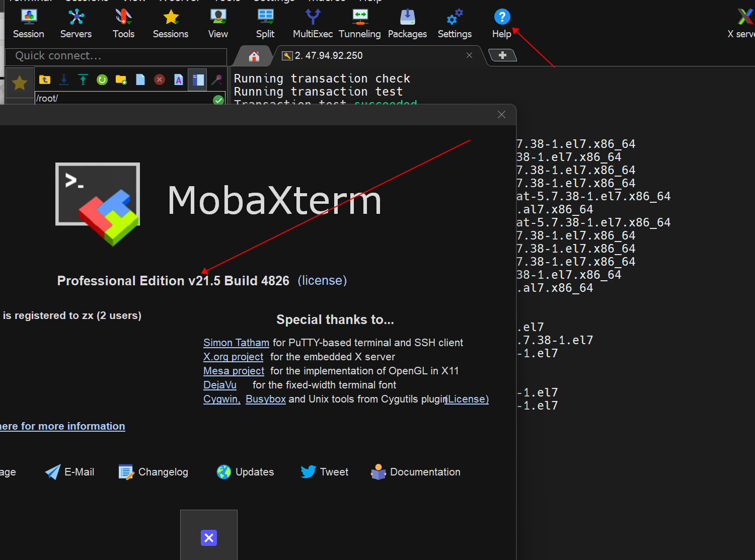Refresh the remote folder listing

(102, 79)
